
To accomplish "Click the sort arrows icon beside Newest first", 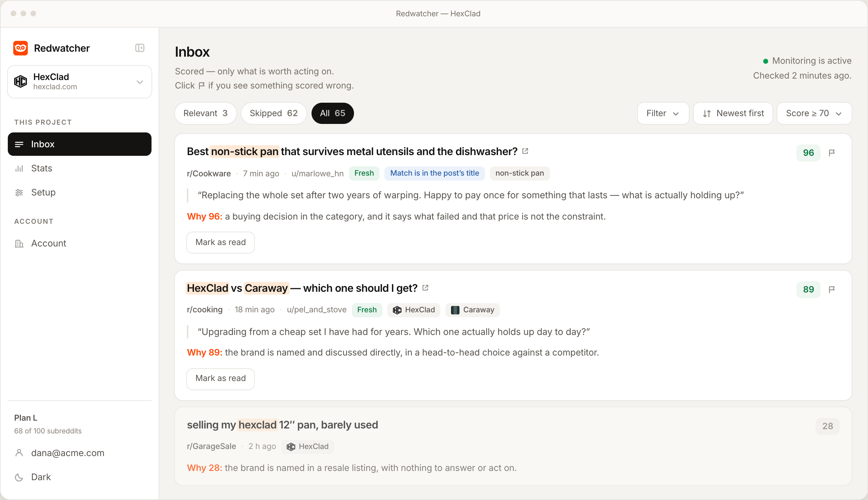I will (707, 114).
